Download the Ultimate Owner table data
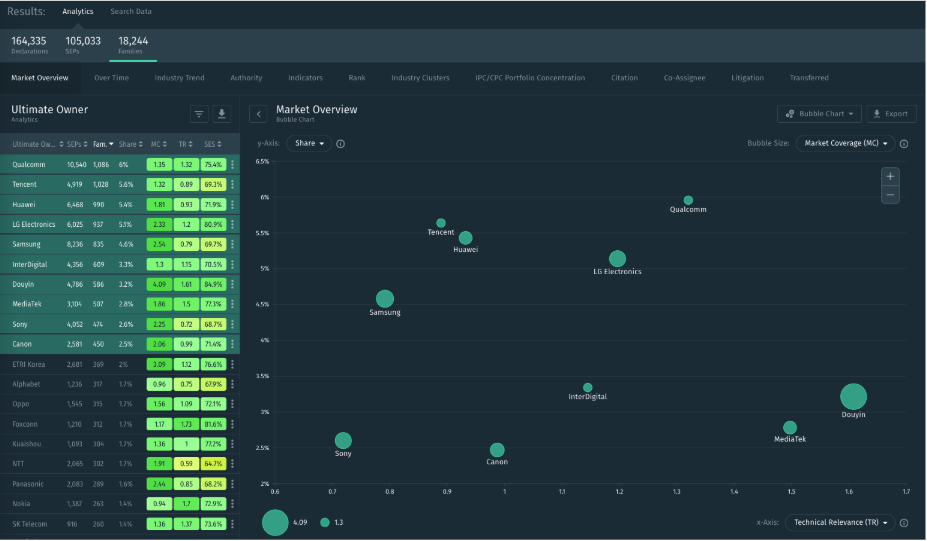Viewport: 927px width, 541px height. tap(222, 114)
